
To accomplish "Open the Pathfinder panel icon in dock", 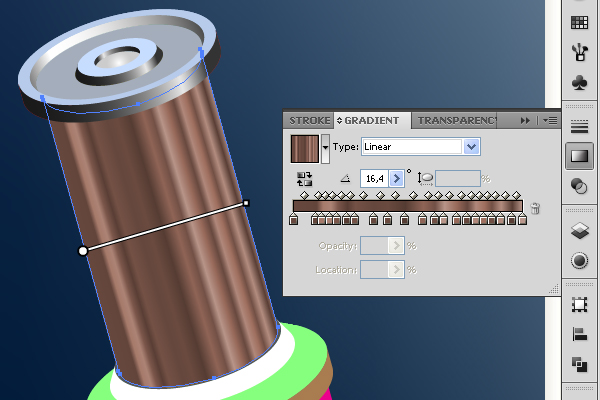I will coord(579,364).
